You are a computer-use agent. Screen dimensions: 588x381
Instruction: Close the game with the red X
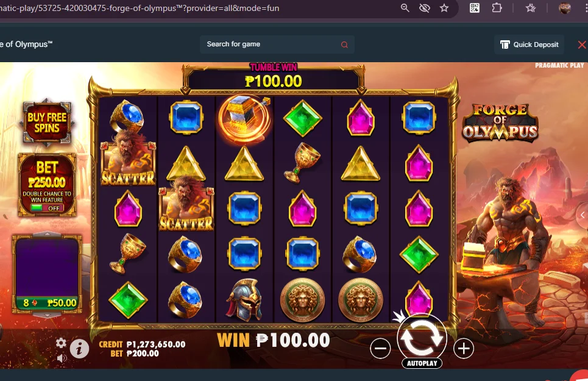[x=582, y=45]
